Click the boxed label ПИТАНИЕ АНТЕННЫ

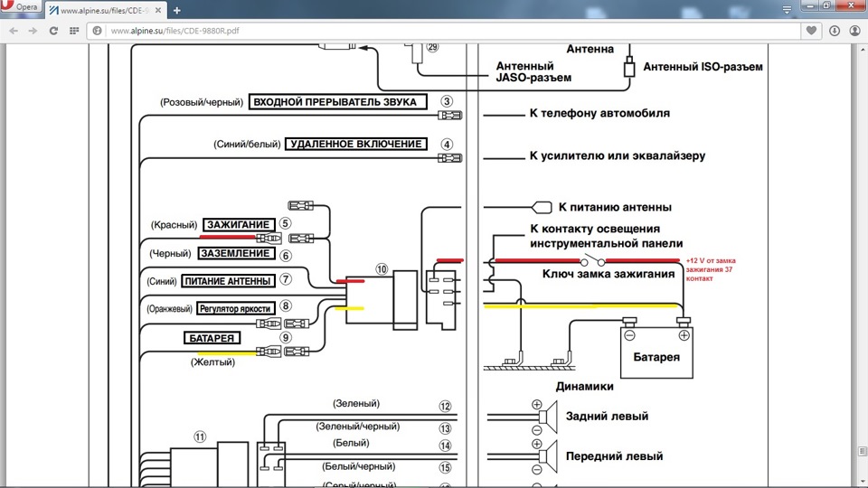point(228,281)
